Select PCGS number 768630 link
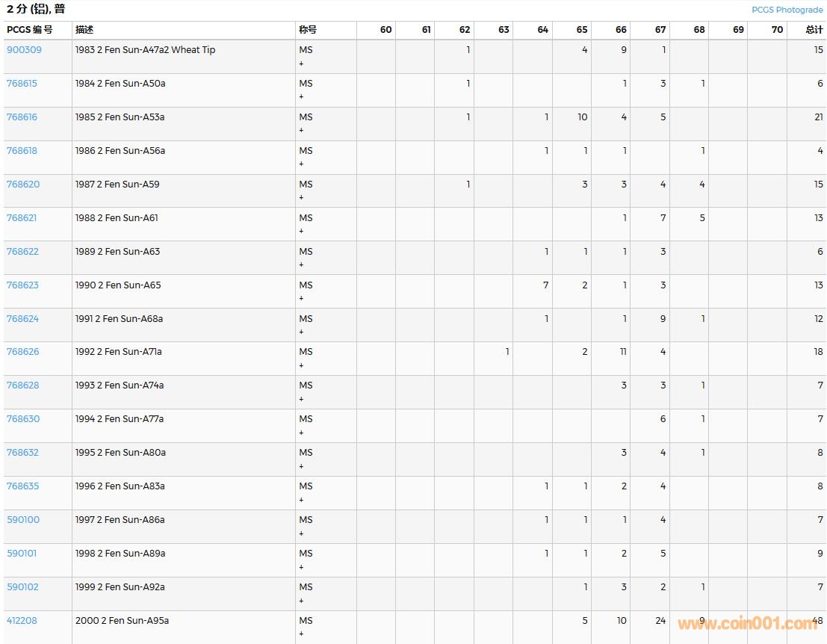827x644 pixels. tap(23, 419)
